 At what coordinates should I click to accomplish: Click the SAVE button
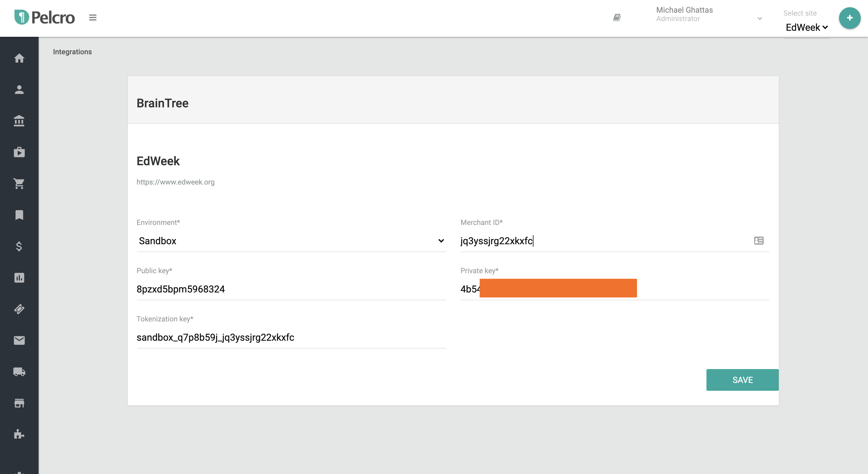tap(742, 380)
